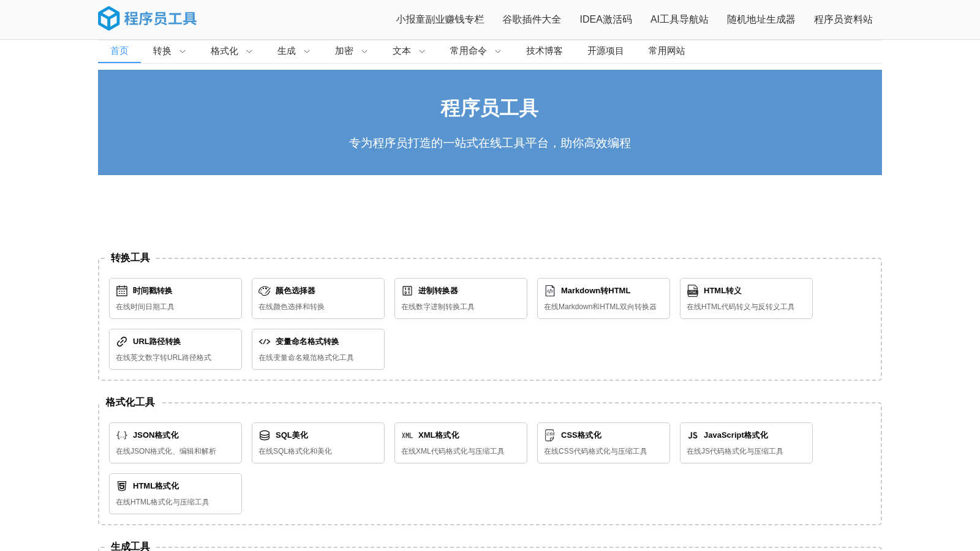Screen dimensions: 980x551
Task: Click the 转换工具 section heading
Action: (130, 258)
